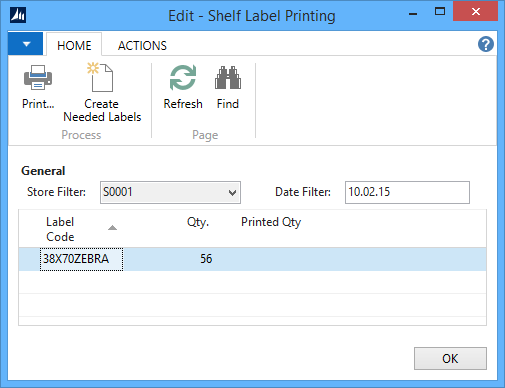
Task: Minimize the Shelf Label Printing window
Action: point(413,14)
